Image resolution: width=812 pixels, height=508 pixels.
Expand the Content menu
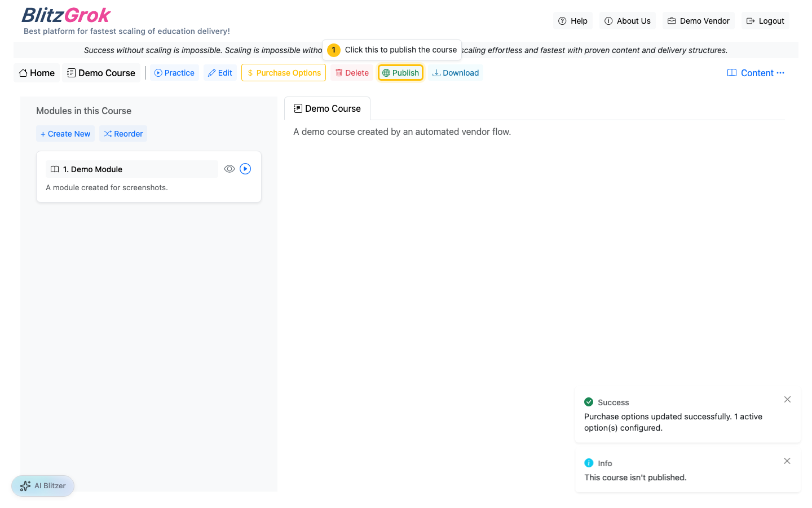756,73
